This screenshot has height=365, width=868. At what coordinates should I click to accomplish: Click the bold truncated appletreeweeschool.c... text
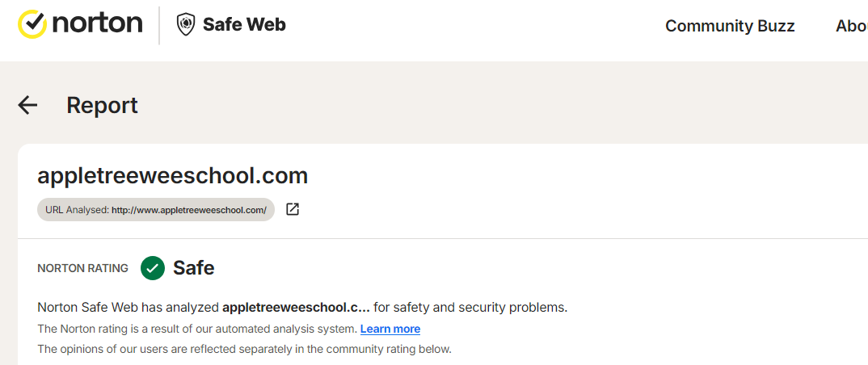(x=296, y=308)
